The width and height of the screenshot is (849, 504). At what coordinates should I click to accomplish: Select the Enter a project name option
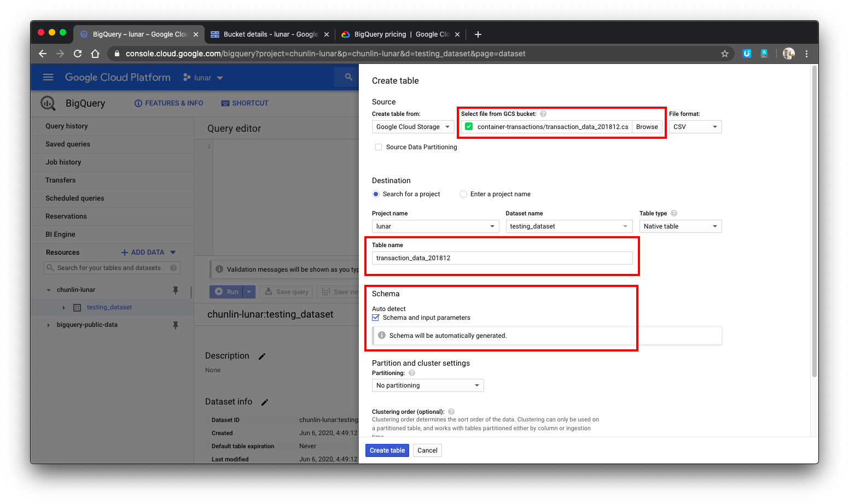[x=463, y=194]
